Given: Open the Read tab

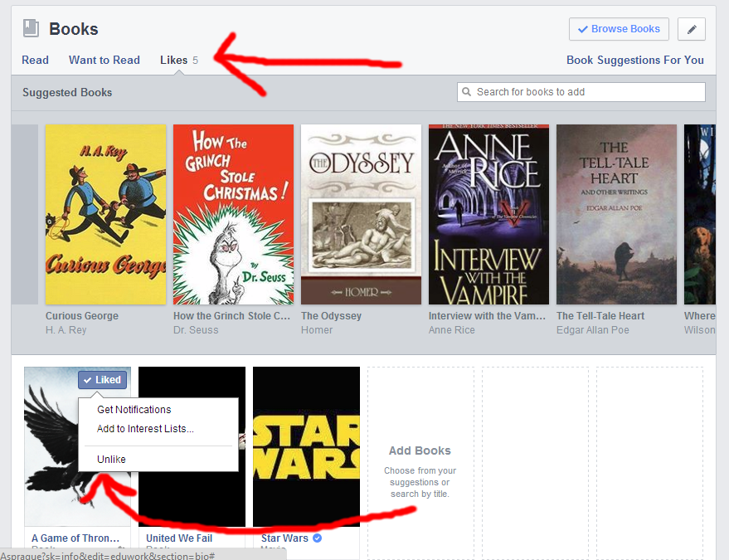Looking at the screenshot, I should point(35,60).
